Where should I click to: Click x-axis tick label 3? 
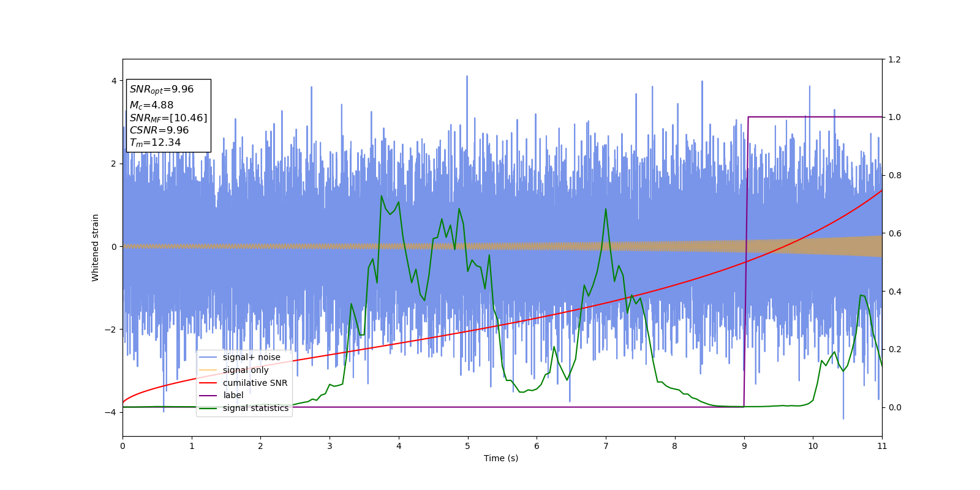(330, 446)
